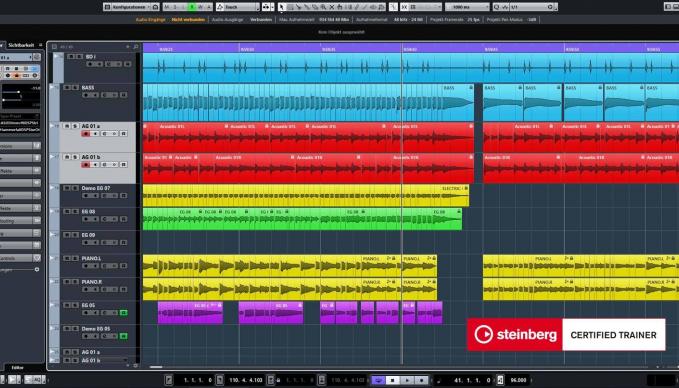Screen dimensions: 679x388
Task: Click Verbunden audio output status
Action: 261,19
